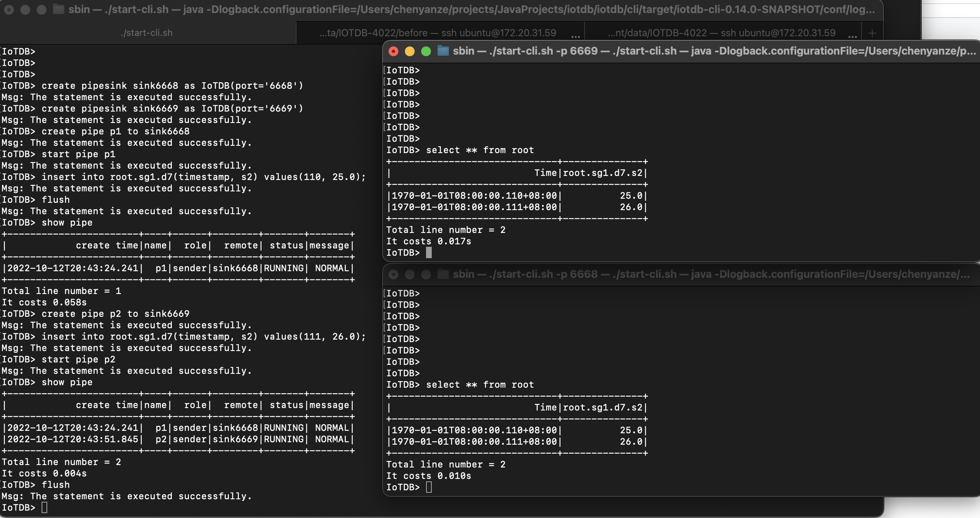Click the cursor at the port 6669 IoTDB prompt

429,253
